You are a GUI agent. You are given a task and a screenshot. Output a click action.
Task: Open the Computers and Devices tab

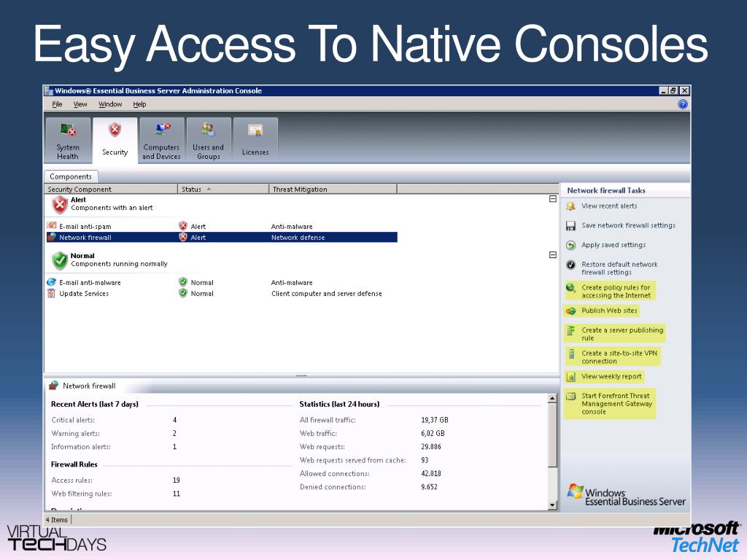[161, 141]
